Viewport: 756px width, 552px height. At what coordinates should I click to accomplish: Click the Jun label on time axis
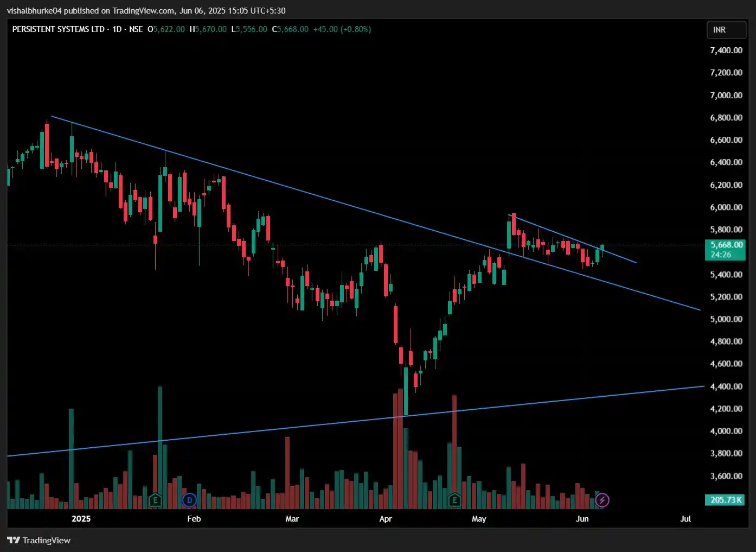(582, 518)
